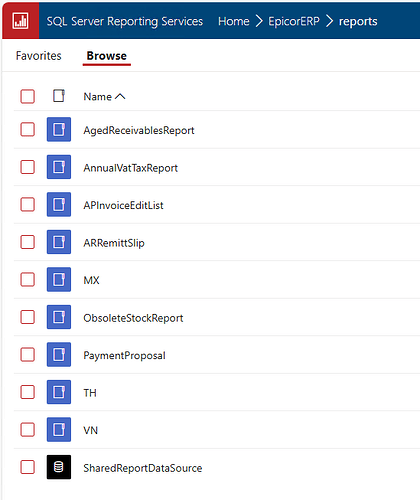Open the MX folder icon
The width and height of the screenshot is (420, 500).
[59, 279]
